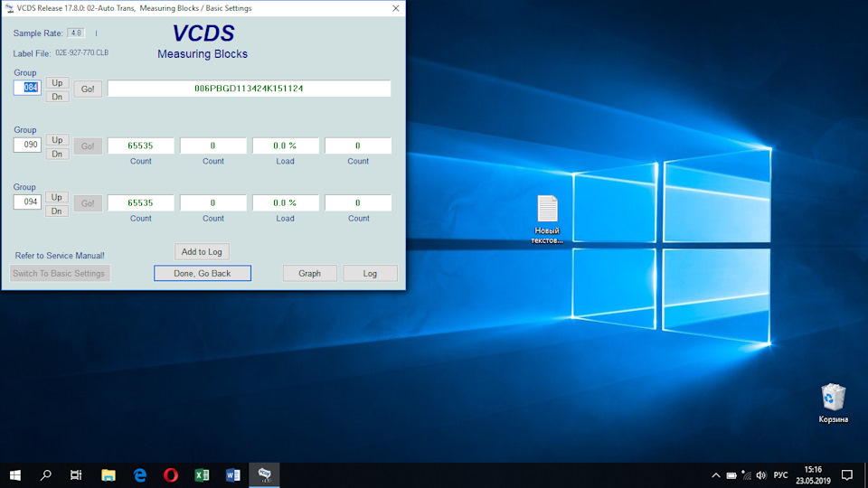Viewport: 868px width, 488px height.
Task: Select the Корзина recycle bin icon
Action: (x=833, y=403)
